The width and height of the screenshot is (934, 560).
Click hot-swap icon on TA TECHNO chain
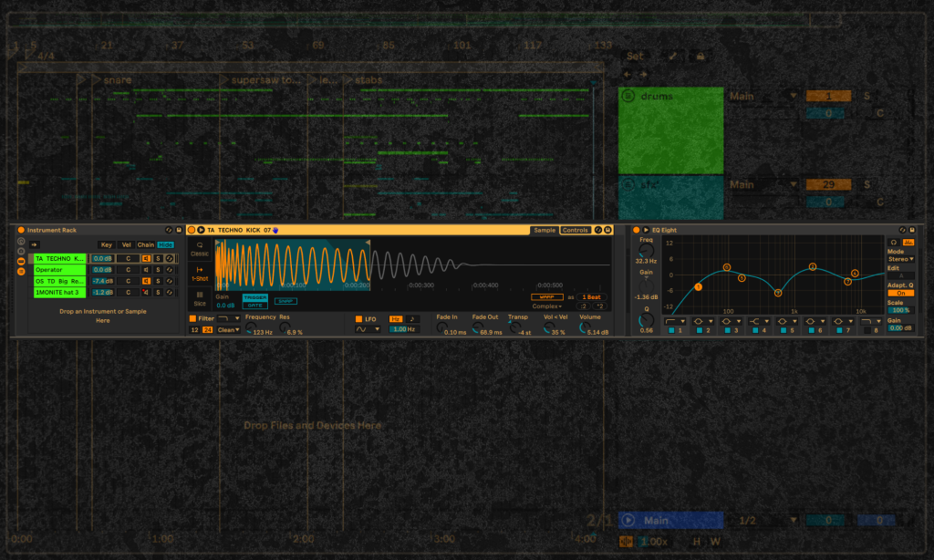pyautogui.click(x=169, y=259)
